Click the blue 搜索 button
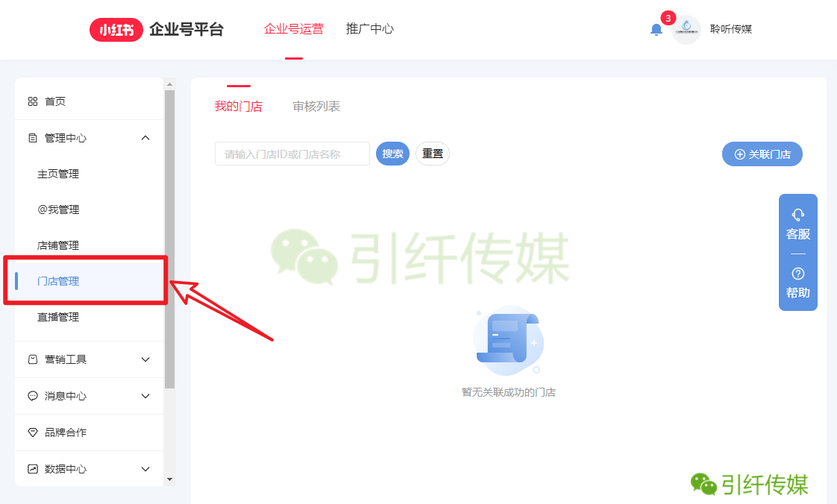837x504 pixels. click(x=392, y=154)
